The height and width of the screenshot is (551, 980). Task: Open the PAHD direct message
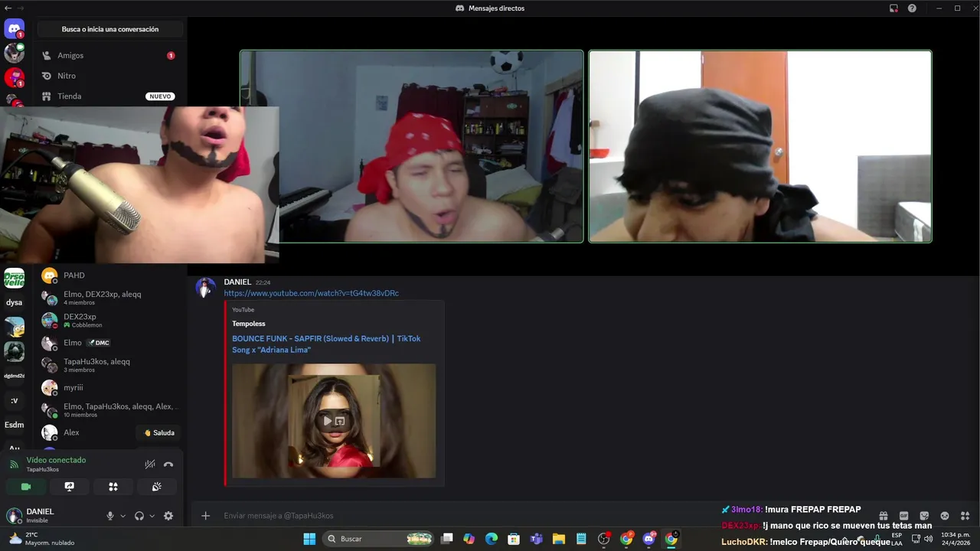[x=109, y=275]
